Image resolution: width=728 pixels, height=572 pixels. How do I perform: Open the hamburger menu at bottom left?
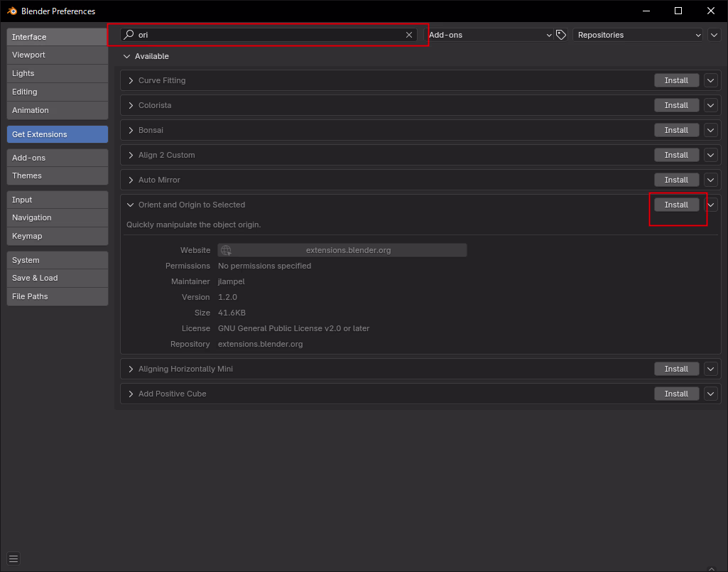13,558
